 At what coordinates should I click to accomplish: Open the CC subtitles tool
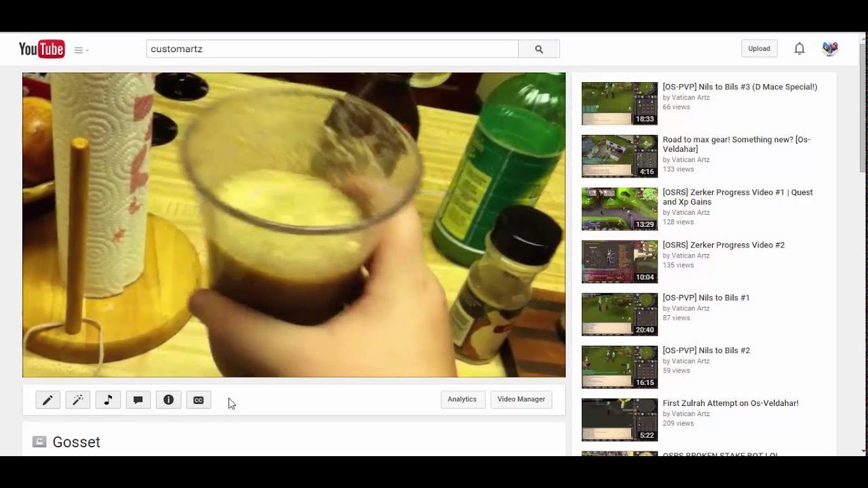(x=199, y=400)
